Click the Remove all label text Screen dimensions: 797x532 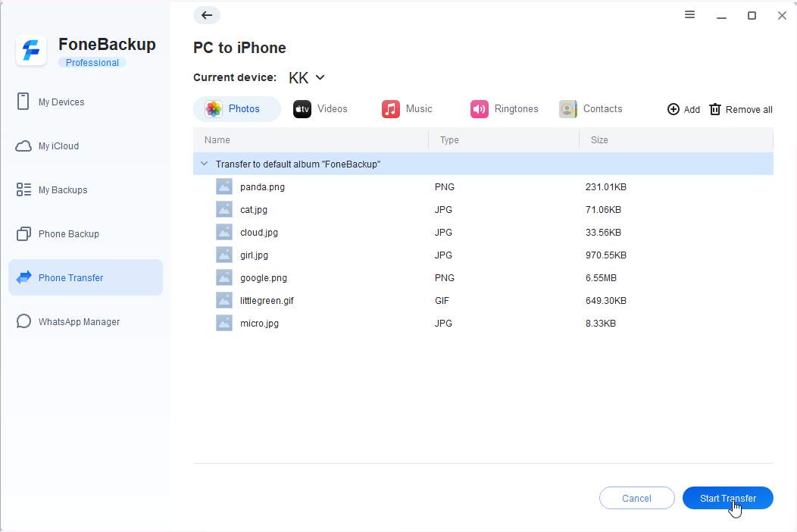click(749, 109)
